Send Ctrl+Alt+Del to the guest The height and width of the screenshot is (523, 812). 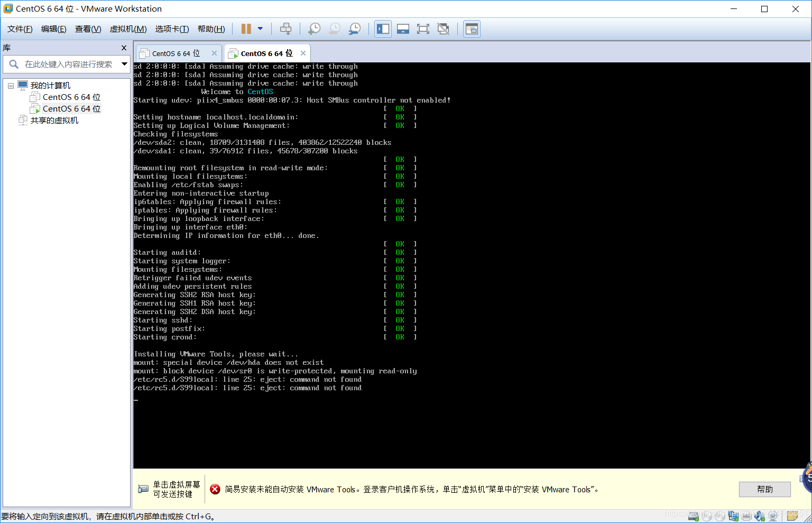(x=285, y=29)
